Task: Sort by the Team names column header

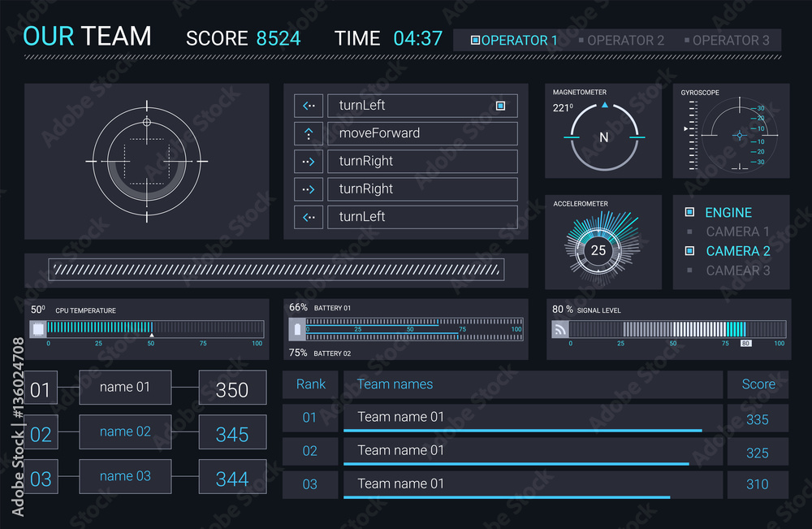Action: tap(533, 384)
